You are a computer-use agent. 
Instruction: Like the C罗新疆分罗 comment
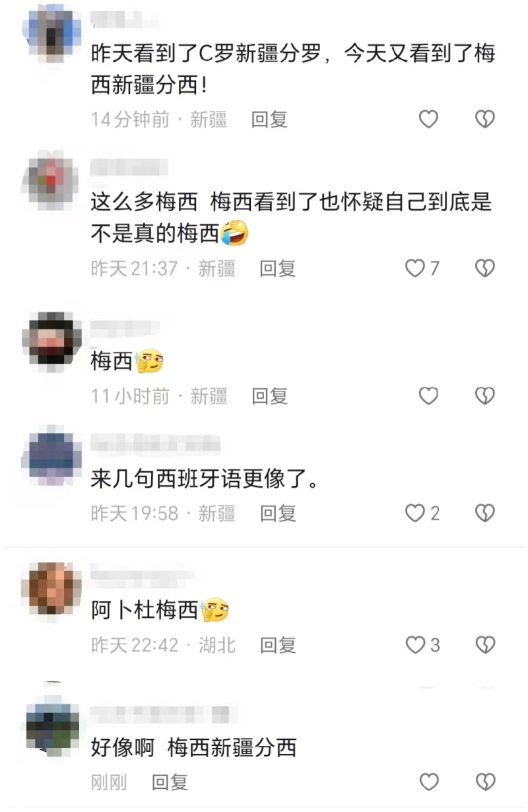[429, 119]
